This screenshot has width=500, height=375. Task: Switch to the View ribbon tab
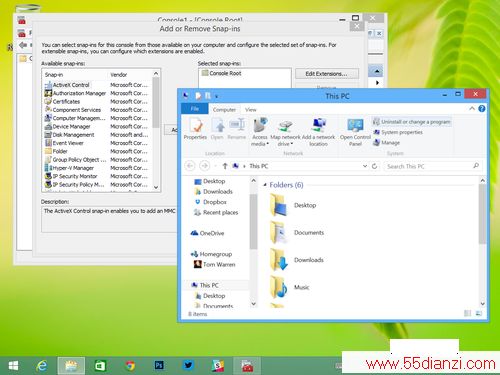pyautogui.click(x=251, y=109)
